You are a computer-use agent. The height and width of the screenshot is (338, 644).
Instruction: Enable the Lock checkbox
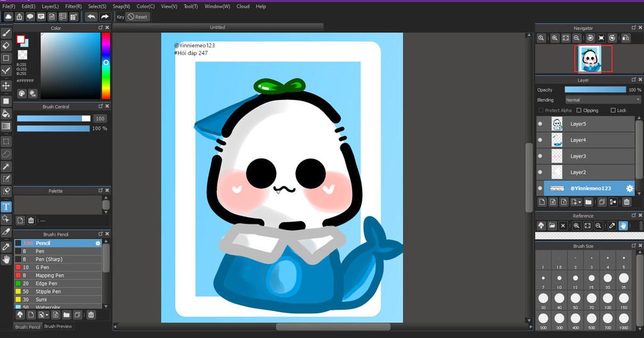(613, 111)
